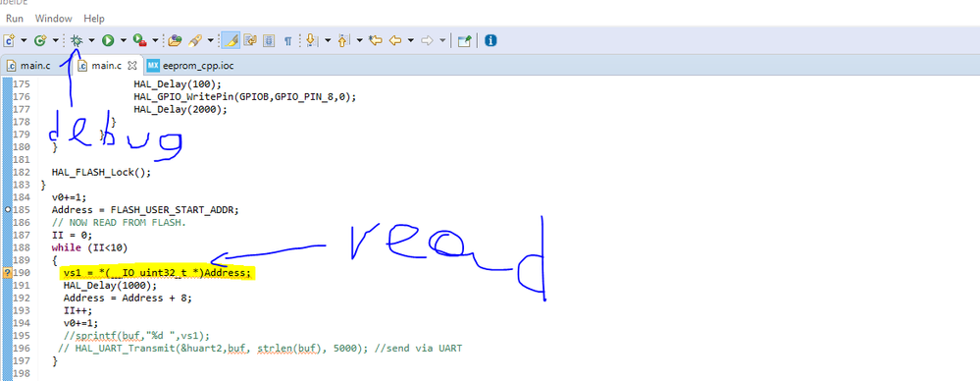Click the highlighted vs1 assignment line
The image size is (980, 381).
(x=159, y=273)
